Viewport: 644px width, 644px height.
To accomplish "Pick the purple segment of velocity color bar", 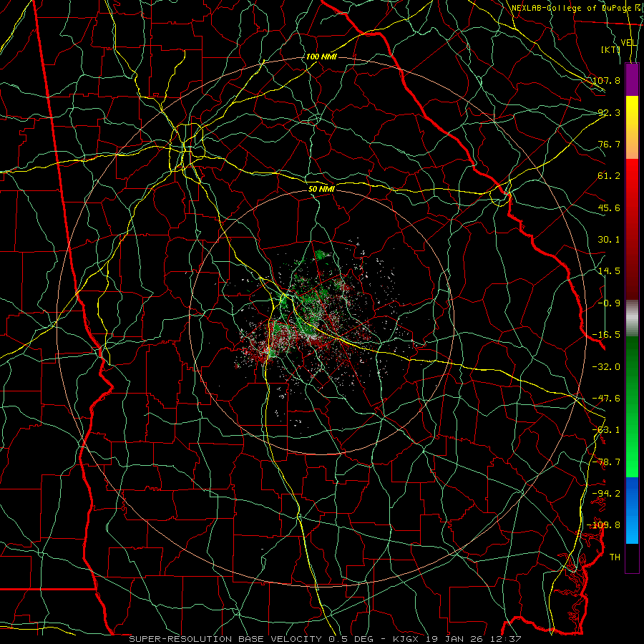I will [x=632, y=79].
